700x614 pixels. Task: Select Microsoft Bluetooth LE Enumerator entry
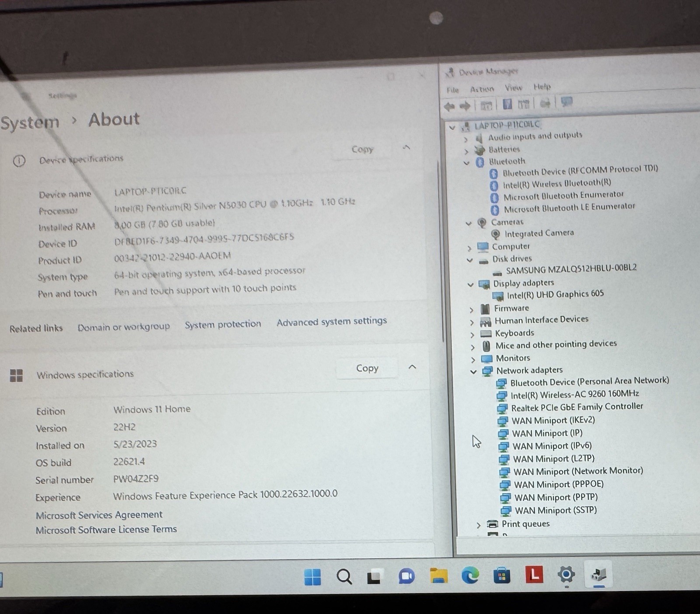[569, 207]
